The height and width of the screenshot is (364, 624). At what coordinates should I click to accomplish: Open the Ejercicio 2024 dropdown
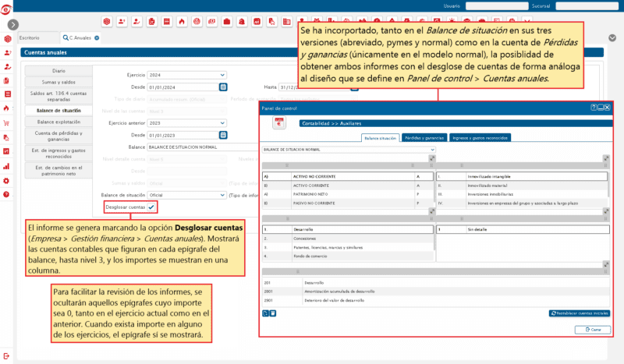tap(186, 75)
